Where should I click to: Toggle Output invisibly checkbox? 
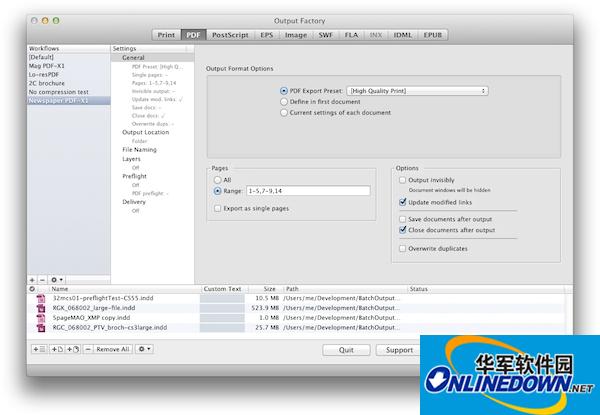point(402,180)
